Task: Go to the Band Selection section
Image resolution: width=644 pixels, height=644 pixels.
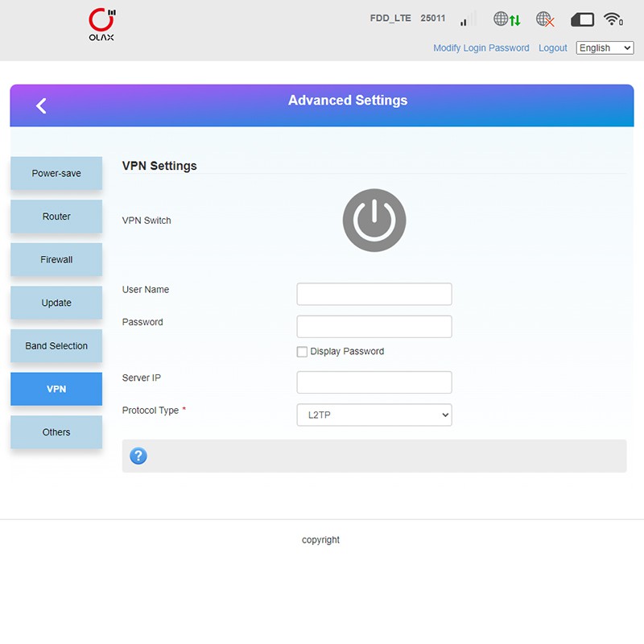Action: point(56,346)
